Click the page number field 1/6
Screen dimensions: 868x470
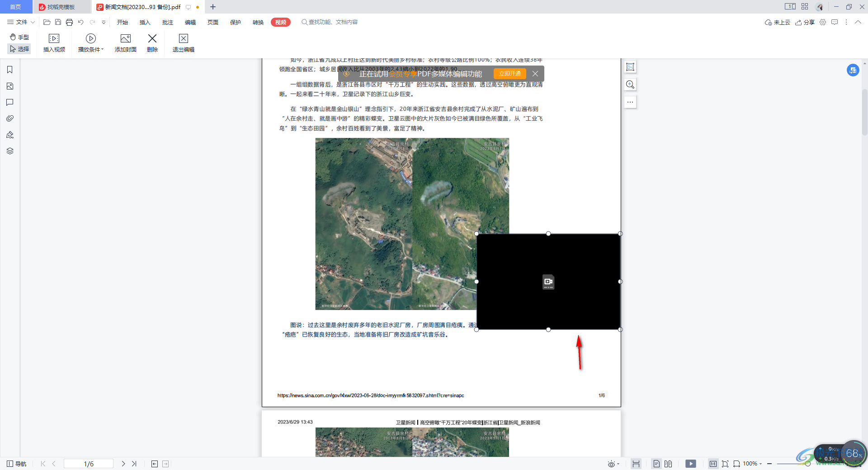(89, 464)
